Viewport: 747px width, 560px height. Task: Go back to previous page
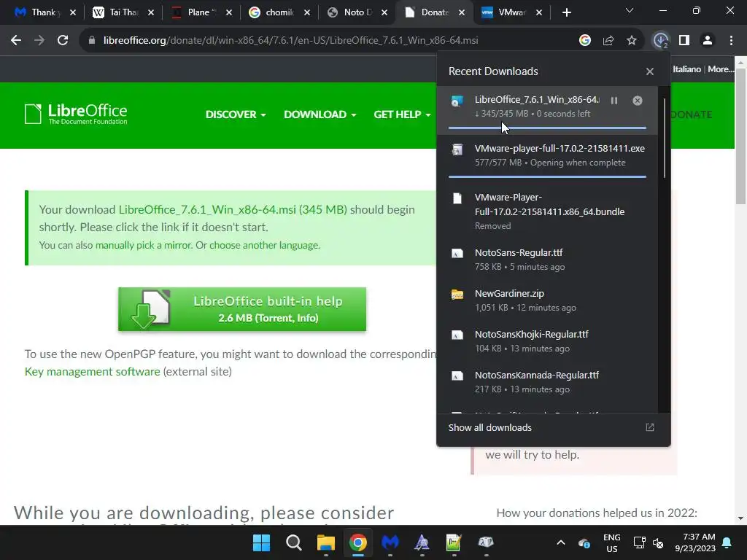[16, 41]
